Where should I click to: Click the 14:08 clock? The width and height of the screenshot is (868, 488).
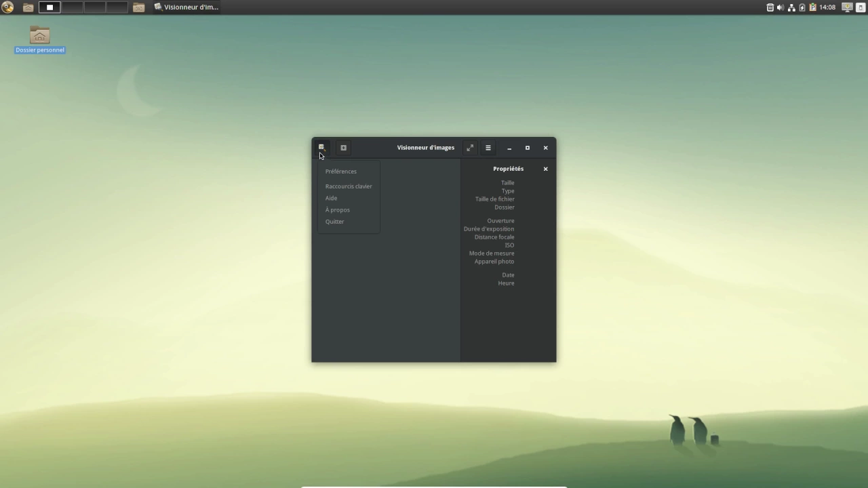827,7
